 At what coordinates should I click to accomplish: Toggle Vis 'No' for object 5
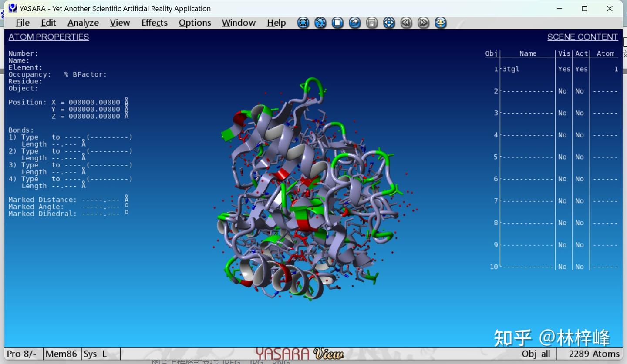tap(562, 157)
